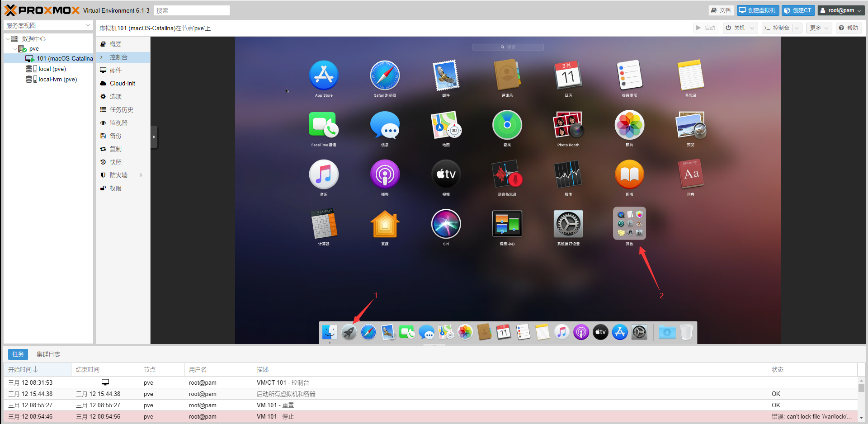Launch Safari from the Launchpad grid
This screenshot has width=868, height=424.
[x=385, y=75]
